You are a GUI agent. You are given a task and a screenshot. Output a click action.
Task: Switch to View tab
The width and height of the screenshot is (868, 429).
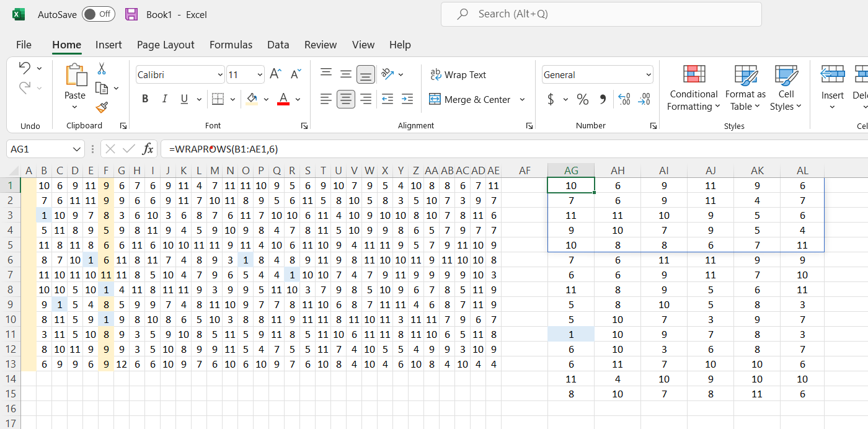click(x=363, y=45)
